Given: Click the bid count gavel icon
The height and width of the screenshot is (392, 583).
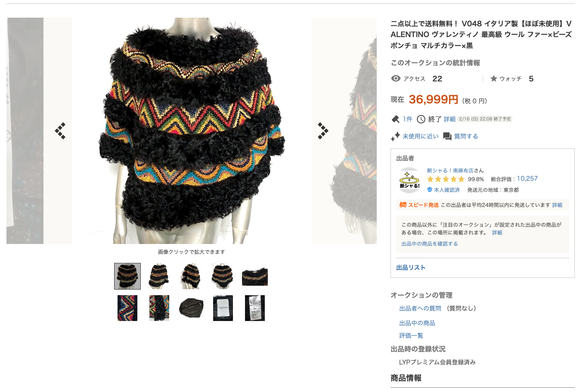Looking at the screenshot, I should (x=395, y=119).
